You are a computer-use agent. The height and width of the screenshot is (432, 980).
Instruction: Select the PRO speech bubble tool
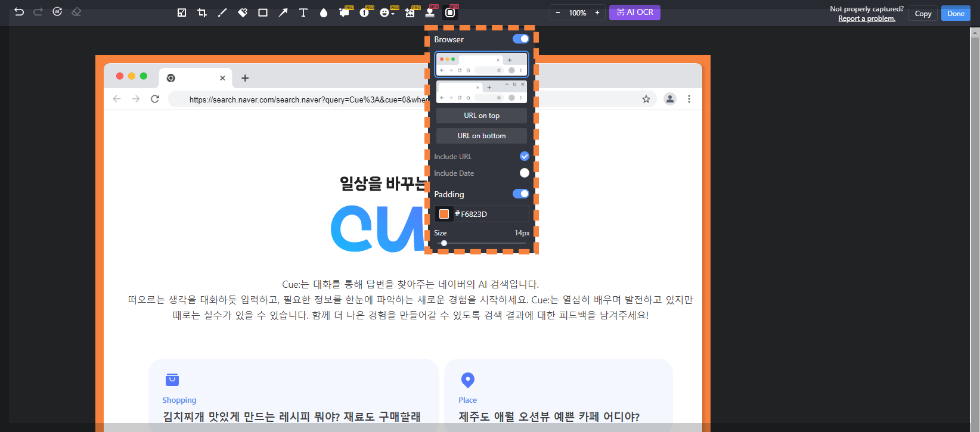(x=345, y=13)
